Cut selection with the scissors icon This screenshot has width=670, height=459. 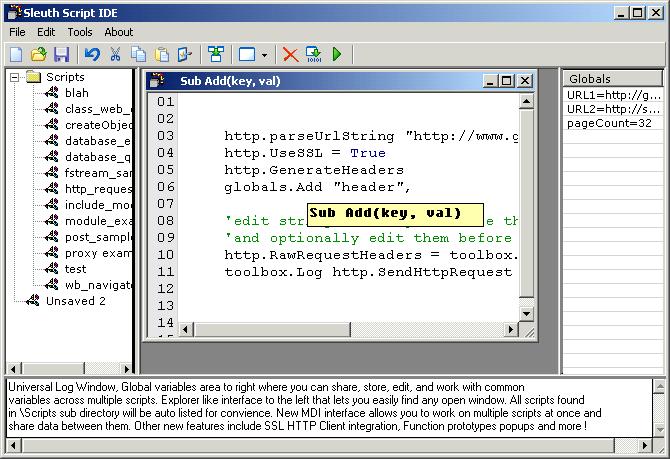tap(115, 54)
